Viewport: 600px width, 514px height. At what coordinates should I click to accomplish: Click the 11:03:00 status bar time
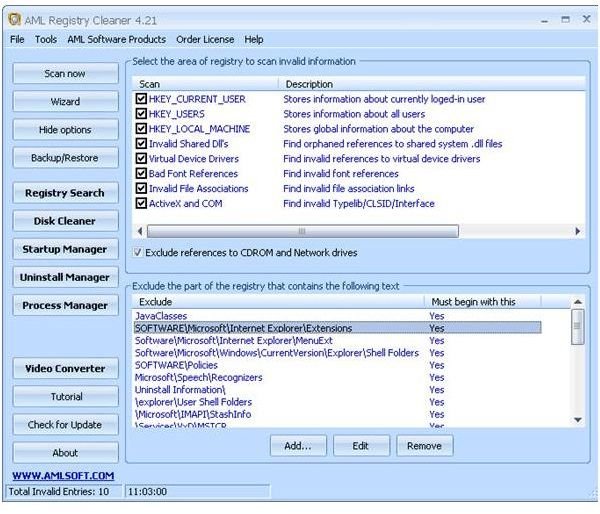[197, 491]
